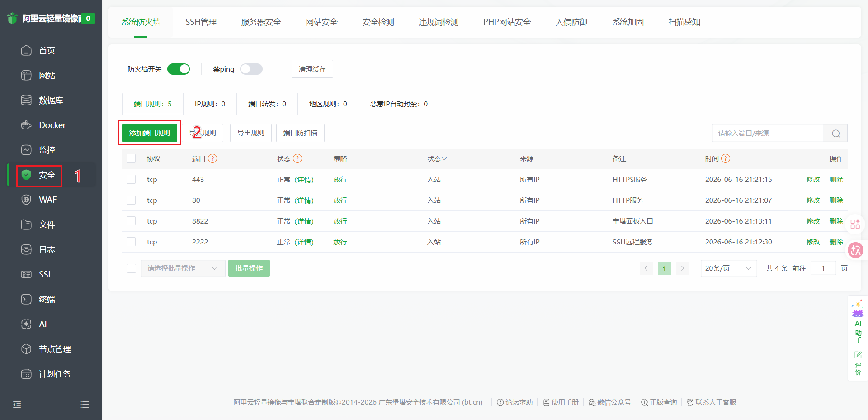Go to previous page arrow
Image resolution: width=868 pixels, height=420 pixels.
[646, 268]
